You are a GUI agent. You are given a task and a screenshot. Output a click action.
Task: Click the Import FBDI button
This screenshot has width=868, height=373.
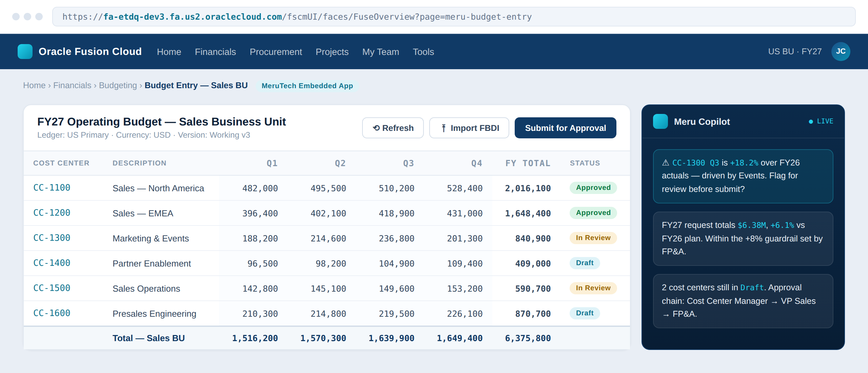469,128
